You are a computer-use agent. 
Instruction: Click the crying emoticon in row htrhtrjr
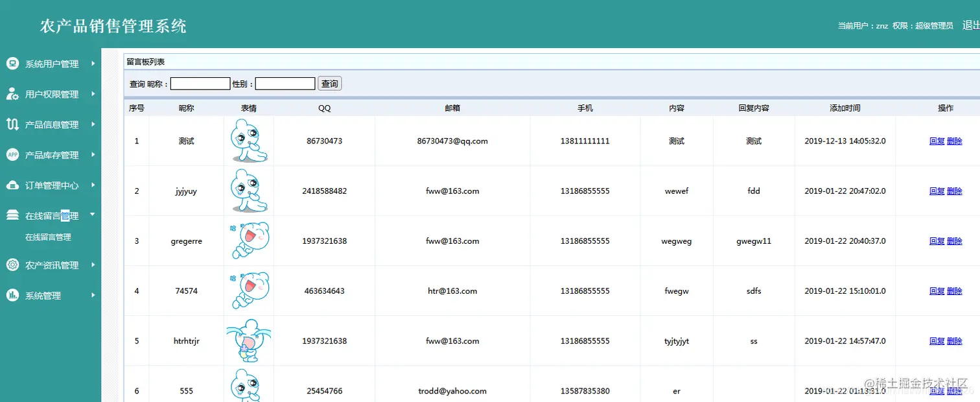pyautogui.click(x=249, y=341)
